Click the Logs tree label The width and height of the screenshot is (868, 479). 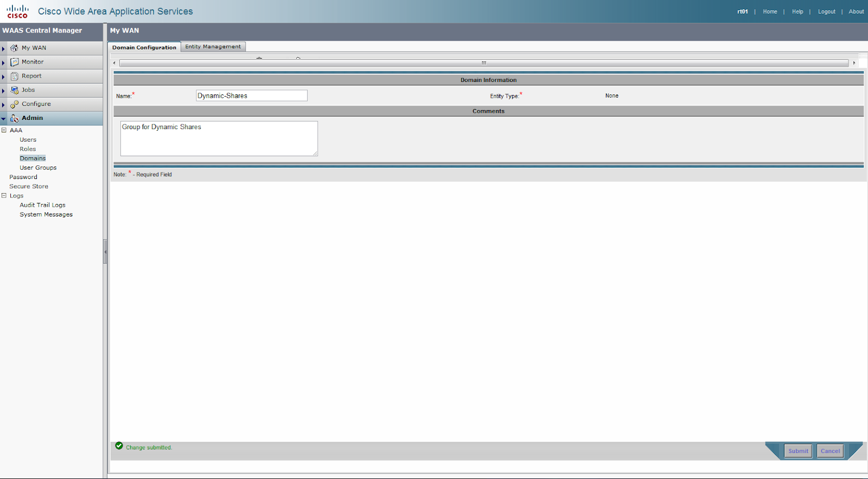[x=16, y=196]
